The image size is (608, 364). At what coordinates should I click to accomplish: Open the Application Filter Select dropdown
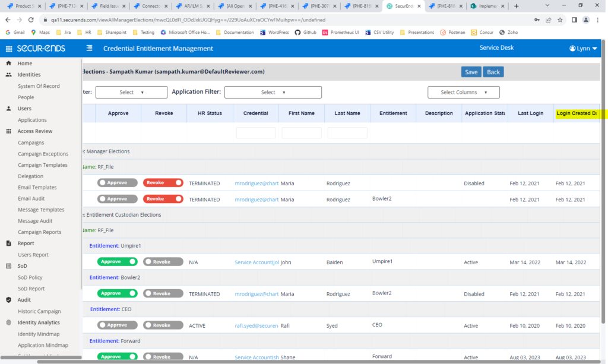[273, 92]
